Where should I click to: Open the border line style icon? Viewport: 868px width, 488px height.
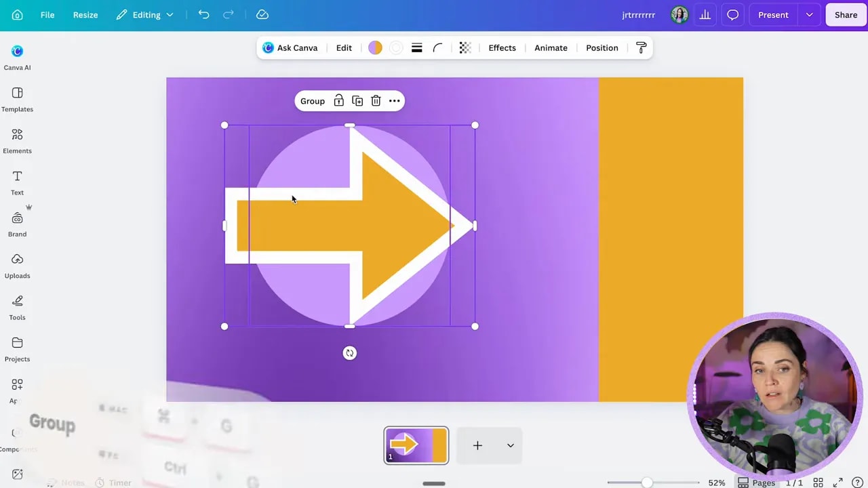(417, 47)
